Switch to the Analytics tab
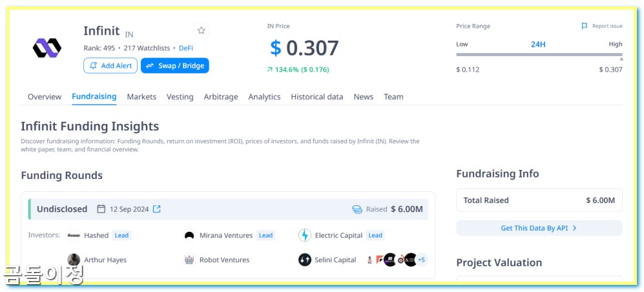The height and width of the screenshot is (292, 644). [x=264, y=97]
